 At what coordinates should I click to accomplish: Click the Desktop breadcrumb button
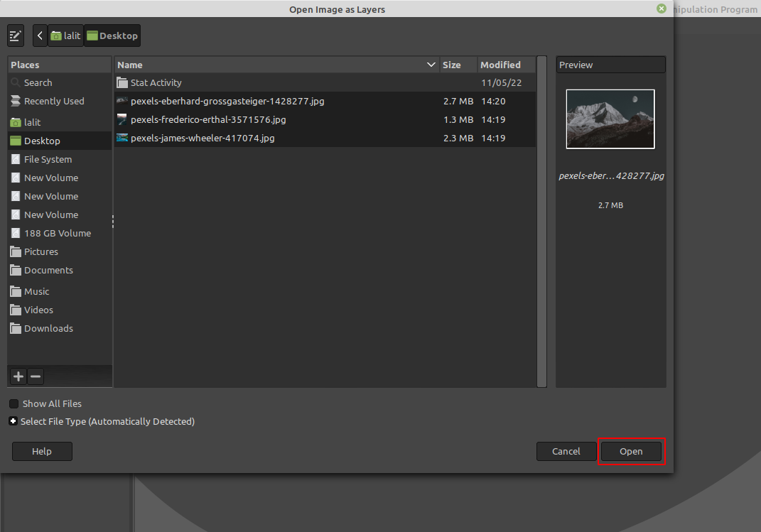coord(112,36)
